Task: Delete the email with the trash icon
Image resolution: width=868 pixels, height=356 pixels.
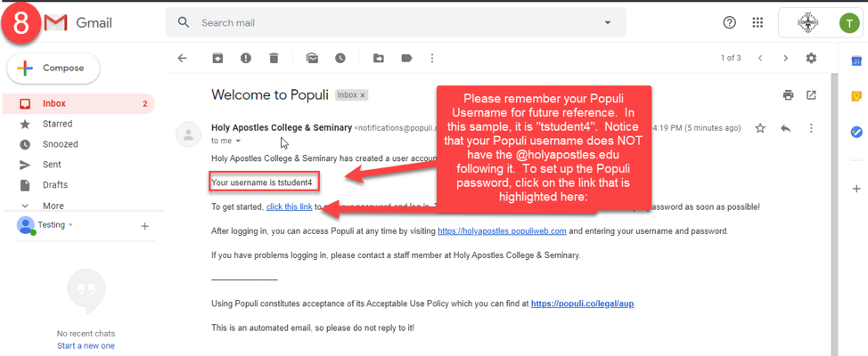Action: pos(274,58)
